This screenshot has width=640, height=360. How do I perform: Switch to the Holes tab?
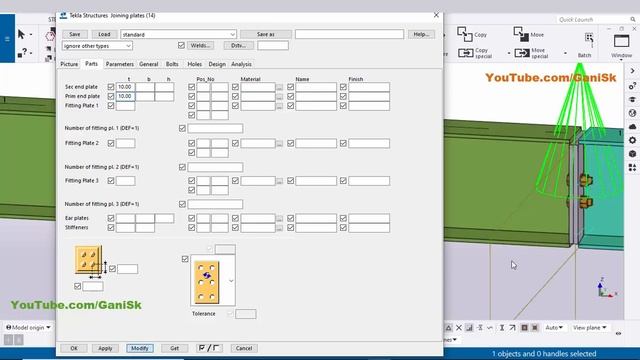click(x=195, y=64)
